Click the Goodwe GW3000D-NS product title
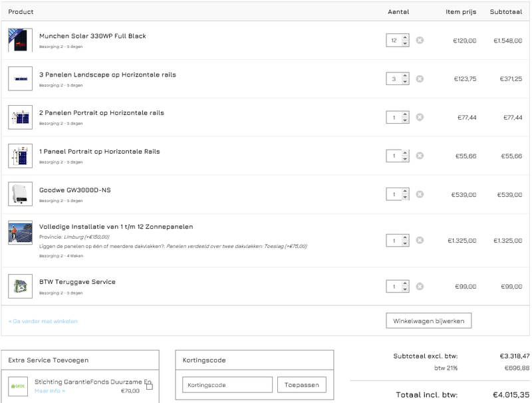This screenshot has height=403, width=532. [75, 190]
